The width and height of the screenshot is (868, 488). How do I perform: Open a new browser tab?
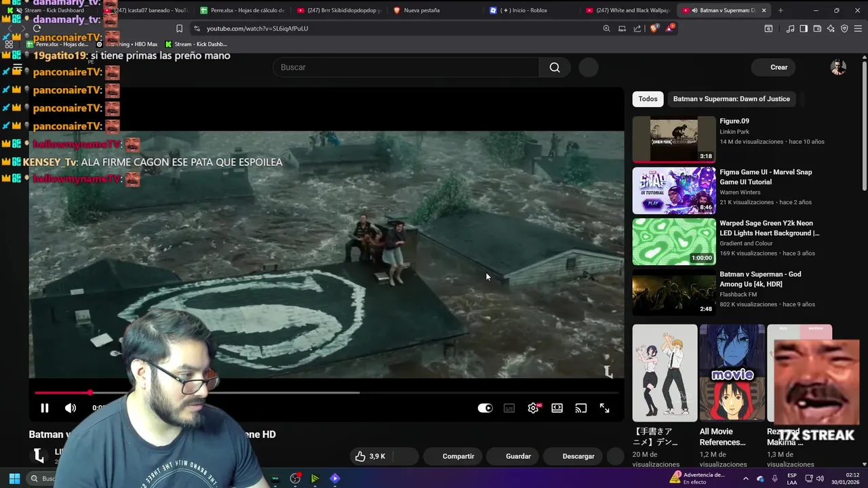pyautogui.click(x=781, y=10)
